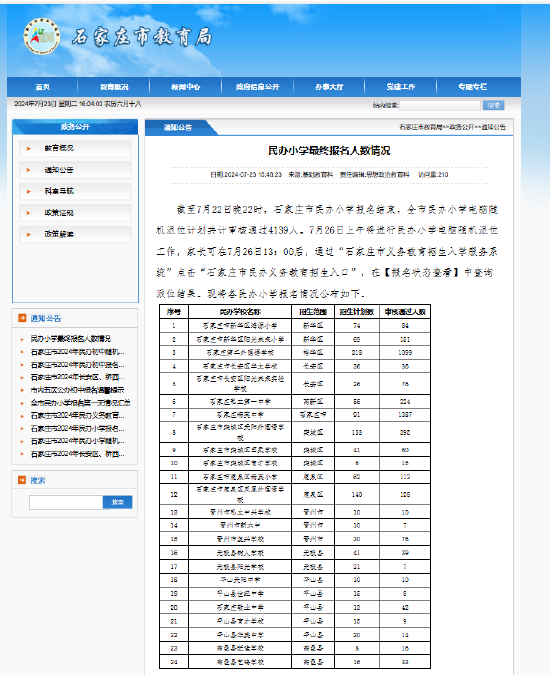
Task: Click table header 招生计划数
Action: click(357, 312)
